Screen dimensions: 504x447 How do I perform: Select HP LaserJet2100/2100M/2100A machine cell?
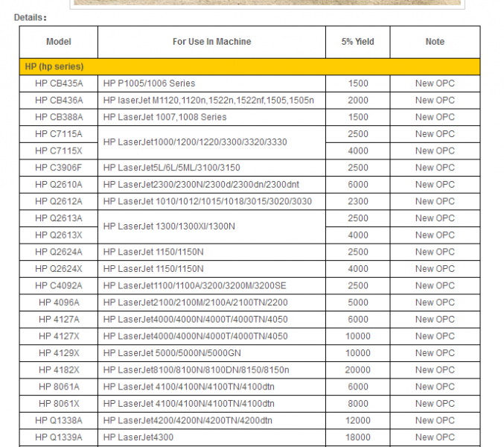pos(211,302)
